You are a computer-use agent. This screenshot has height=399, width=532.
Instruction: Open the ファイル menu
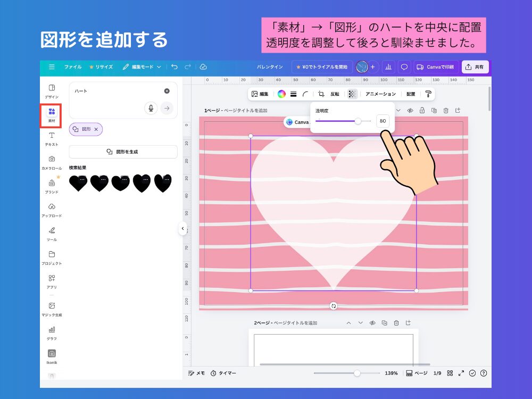pos(72,67)
